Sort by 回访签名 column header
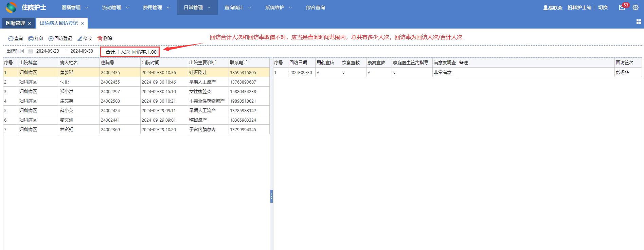The height and width of the screenshot is (250, 644). tap(628, 63)
